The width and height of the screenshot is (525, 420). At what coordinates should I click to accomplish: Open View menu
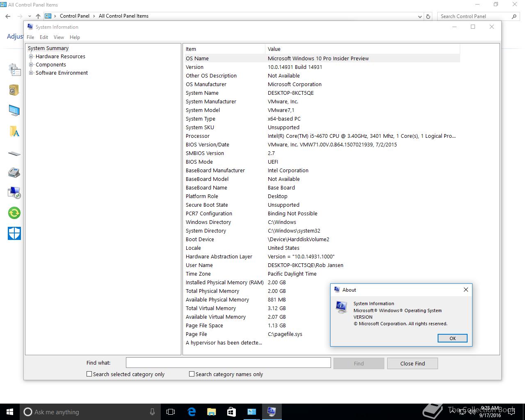point(59,37)
